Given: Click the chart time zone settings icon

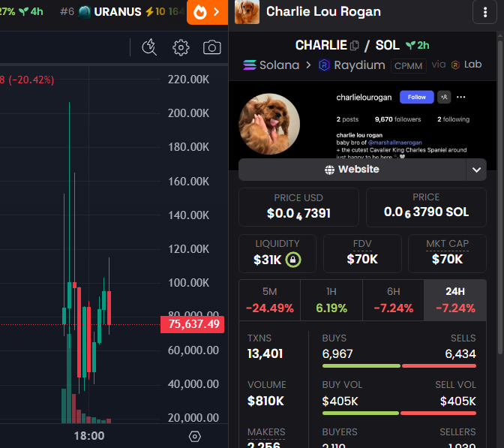Looking at the screenshot, I should pos(195,437).
